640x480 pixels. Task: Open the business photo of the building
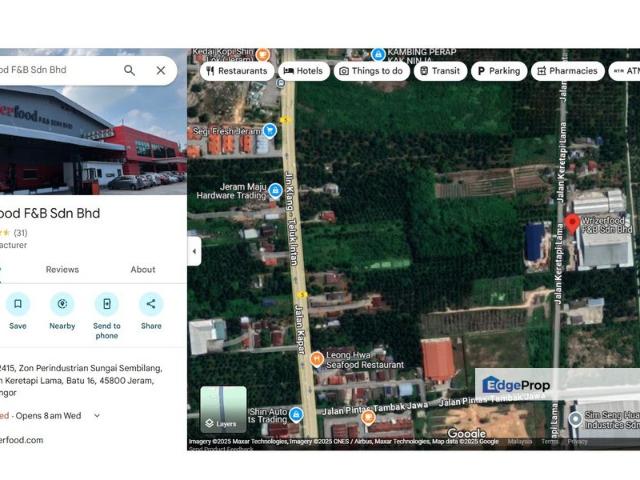93,139
